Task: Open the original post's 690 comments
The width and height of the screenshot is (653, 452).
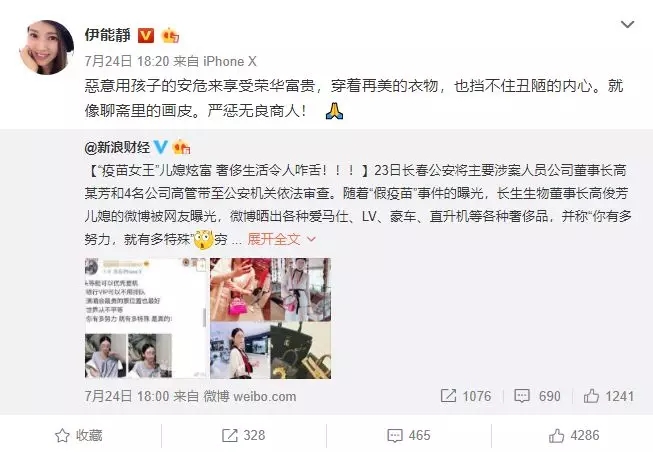Action: [537, 396]
